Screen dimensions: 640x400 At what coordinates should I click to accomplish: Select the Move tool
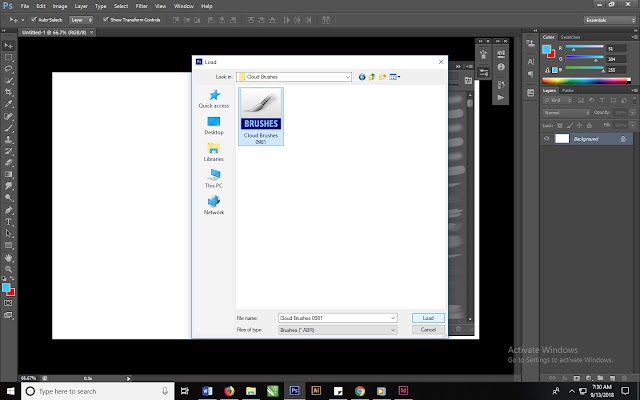(x=9, y=45)
